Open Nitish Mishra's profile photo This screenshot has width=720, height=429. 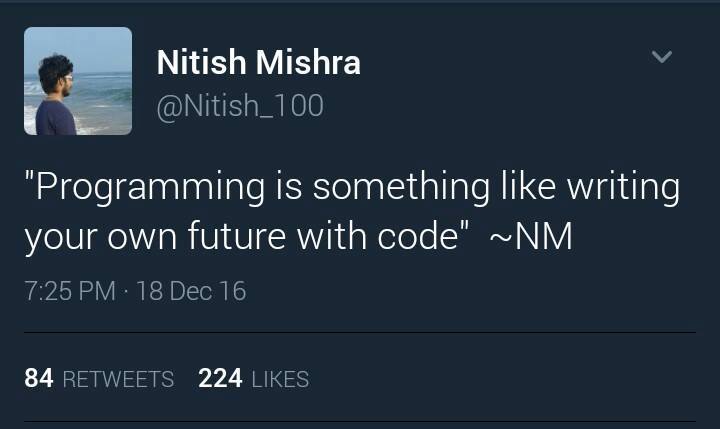point(78,81)
